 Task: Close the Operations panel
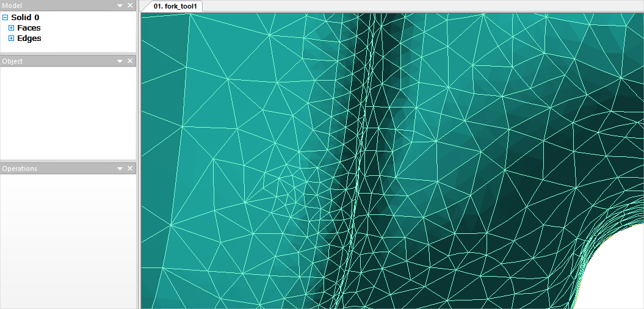(130, 169)
